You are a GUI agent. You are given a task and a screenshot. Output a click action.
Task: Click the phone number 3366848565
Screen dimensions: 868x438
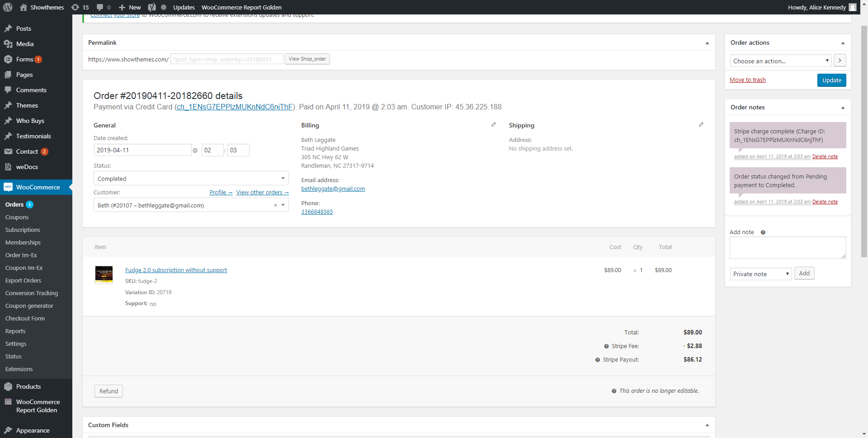[x=317, y=212]
